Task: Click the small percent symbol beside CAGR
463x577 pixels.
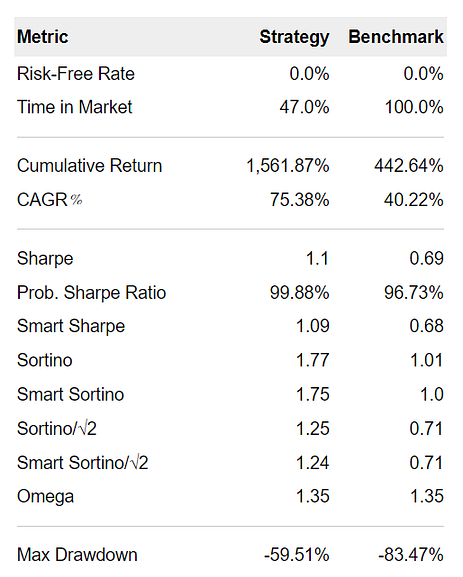Action: pyautogui.click(x=77, y=200)
